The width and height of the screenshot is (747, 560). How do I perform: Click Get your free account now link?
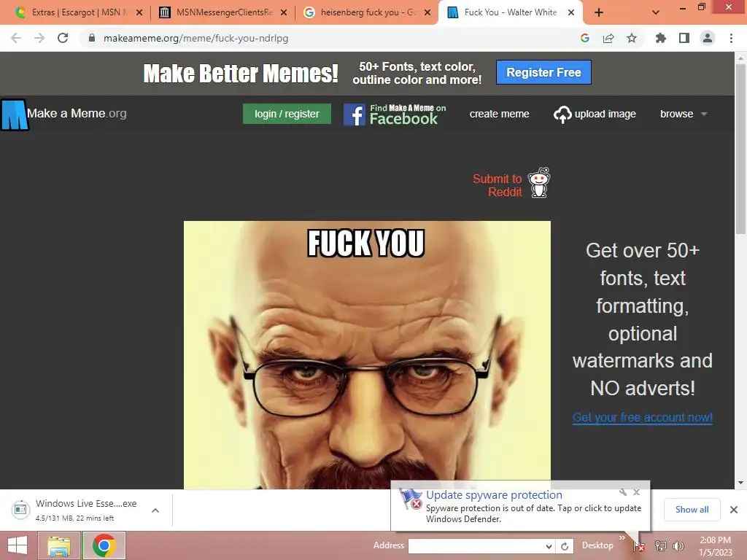coord(642,418)
